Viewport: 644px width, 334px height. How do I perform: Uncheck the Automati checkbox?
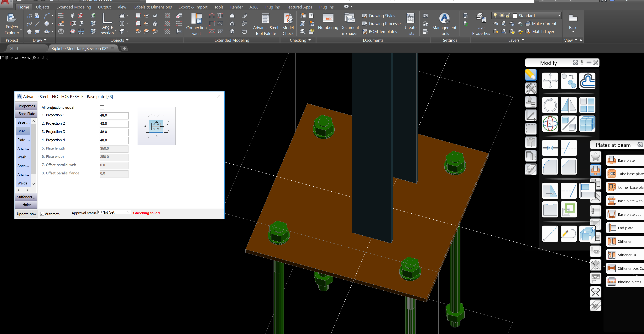pos(42,214)
